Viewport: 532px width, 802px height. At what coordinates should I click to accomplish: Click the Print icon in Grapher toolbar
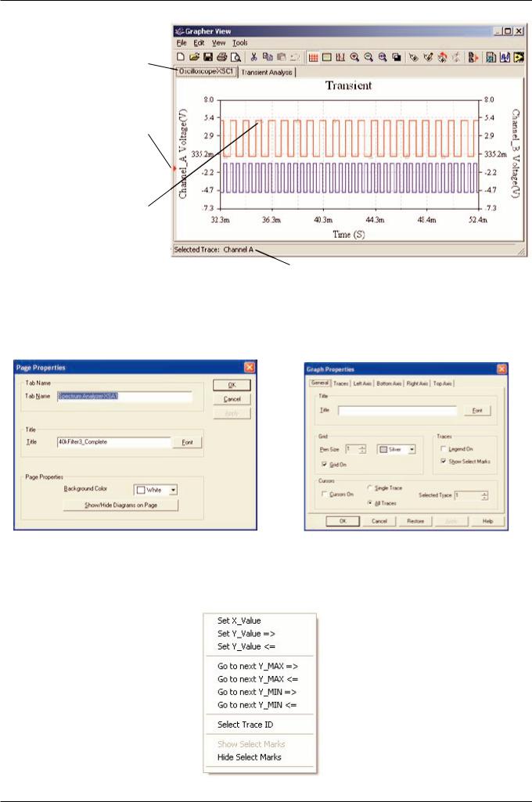(221, 57)
